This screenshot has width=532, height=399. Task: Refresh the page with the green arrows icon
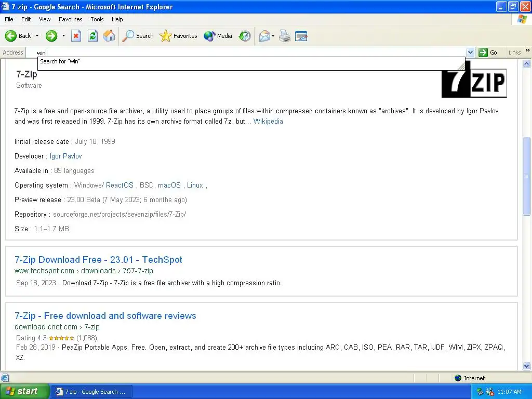(x=92, y=36)
